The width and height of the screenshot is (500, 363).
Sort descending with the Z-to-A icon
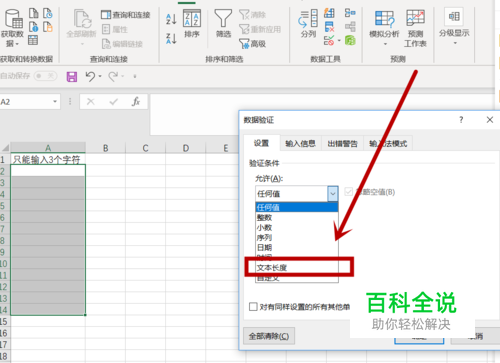[171, 39]
